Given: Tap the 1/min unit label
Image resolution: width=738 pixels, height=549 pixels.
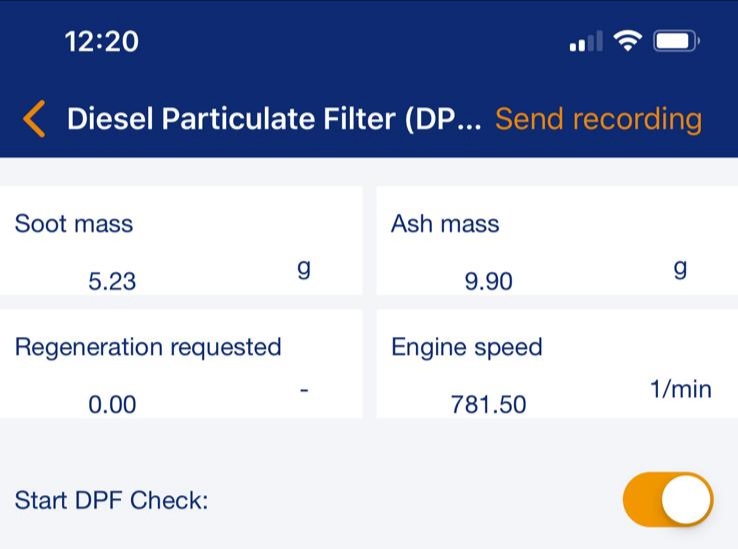Looking at the screenshot, I should (680, 388).
